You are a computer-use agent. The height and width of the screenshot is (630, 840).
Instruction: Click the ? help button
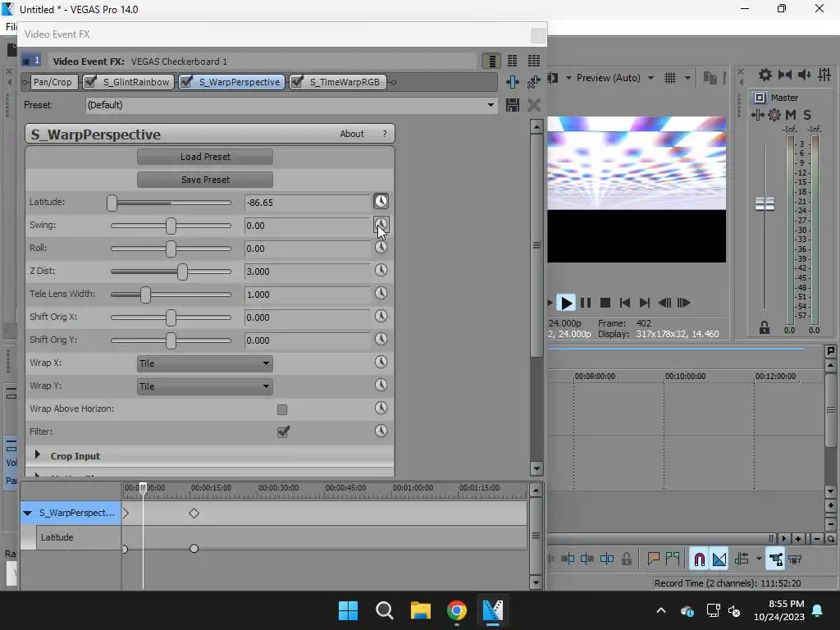tap(385, 134)
